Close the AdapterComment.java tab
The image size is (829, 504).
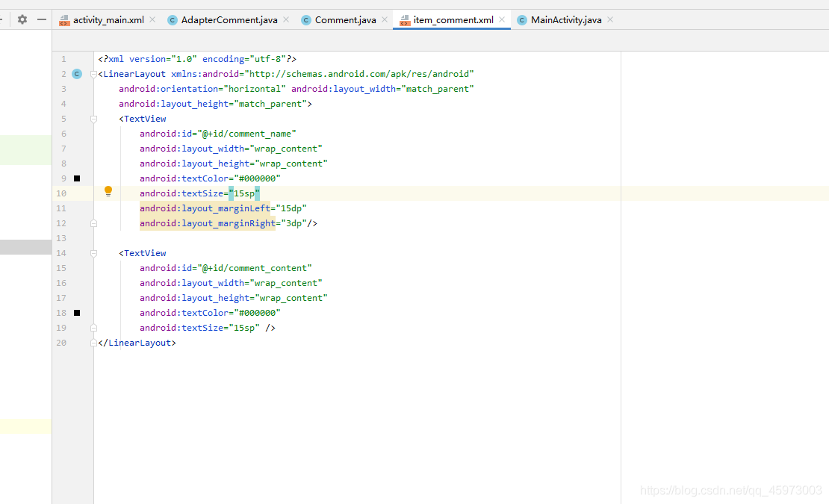point(286,19)
